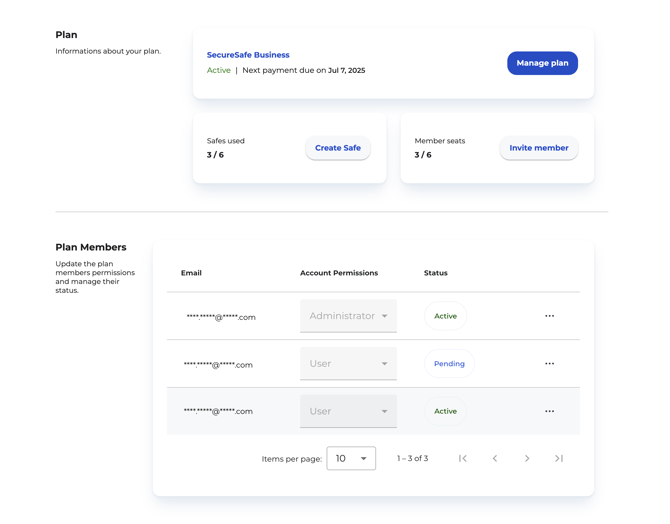Open the User dropdown in Pending row
The height and width of the screenshot is (524, 670).
coord(348,364)
